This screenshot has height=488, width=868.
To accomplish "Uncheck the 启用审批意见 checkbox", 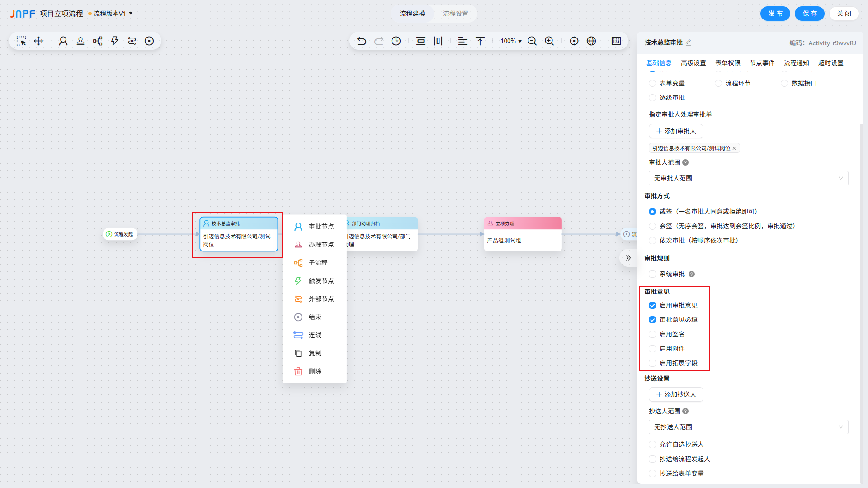I will coord(652,305).
